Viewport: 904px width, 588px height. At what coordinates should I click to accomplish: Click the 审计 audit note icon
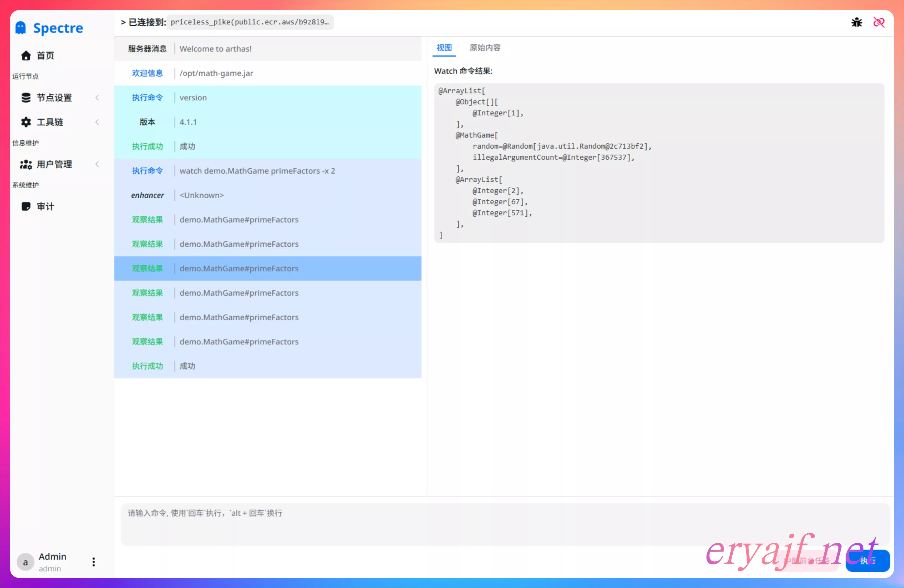pyautogui.click(x=26, y=206)
